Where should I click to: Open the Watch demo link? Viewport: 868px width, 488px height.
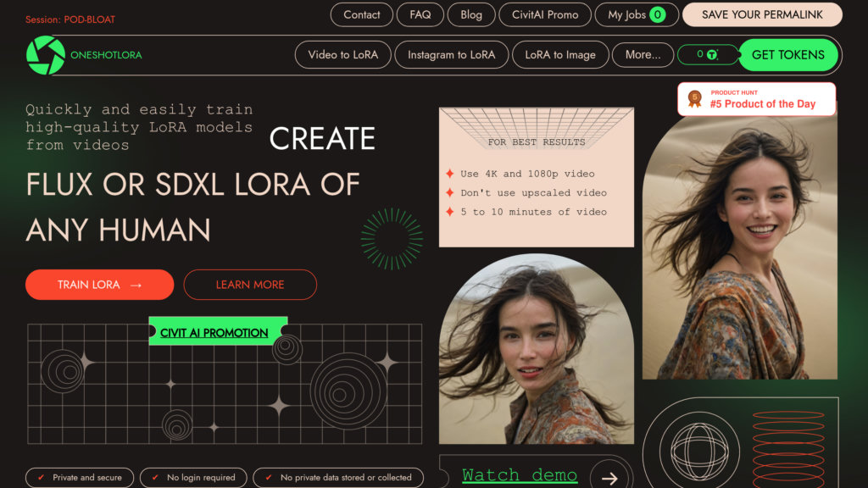click(x=519, y=475)
